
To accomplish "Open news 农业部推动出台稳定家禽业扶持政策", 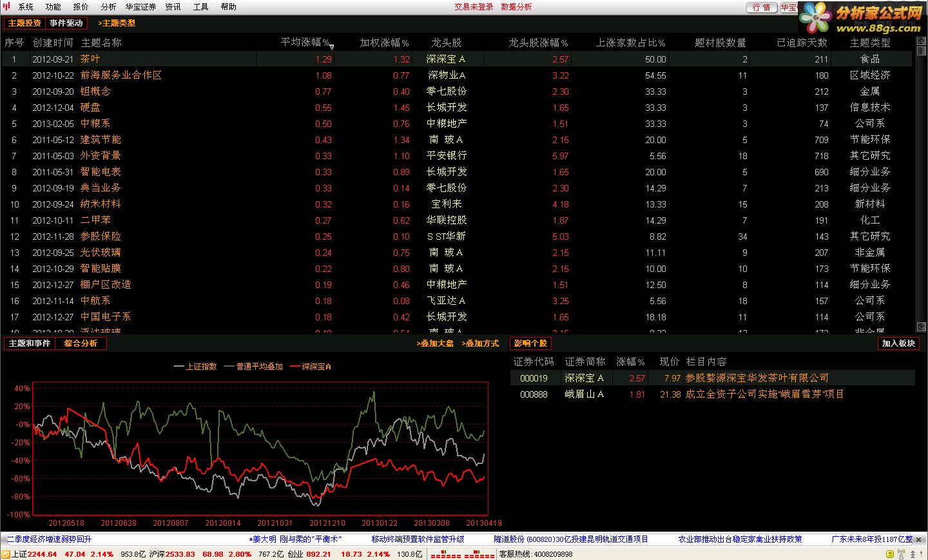I will (740, 539).
